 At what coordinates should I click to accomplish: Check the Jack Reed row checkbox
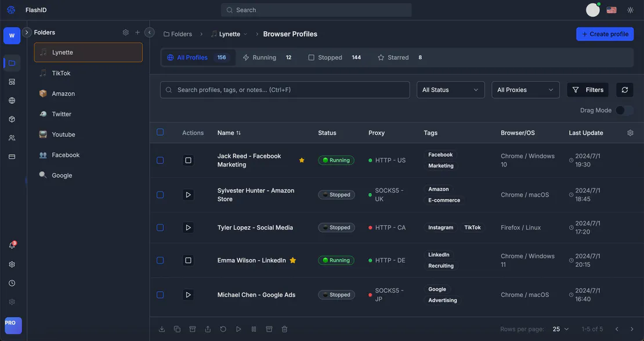tap(160, 161)
